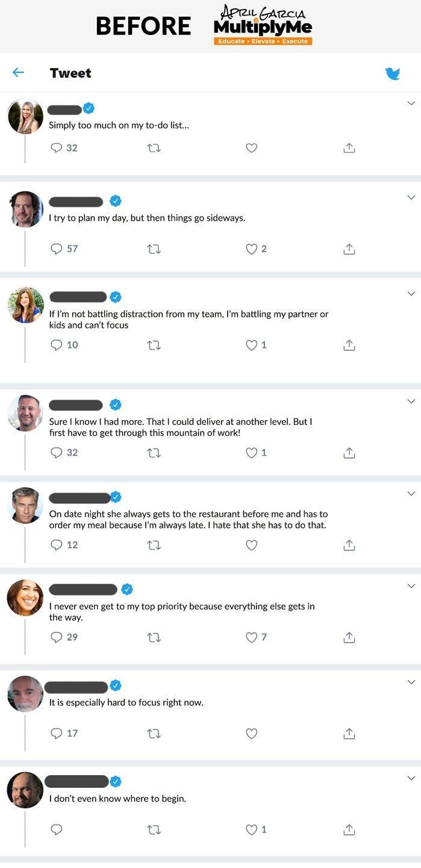Image resolution: width=421 pixels, height=868 pixels.
Task: Share the 'top priority' tweet
Action: (349, 637)
